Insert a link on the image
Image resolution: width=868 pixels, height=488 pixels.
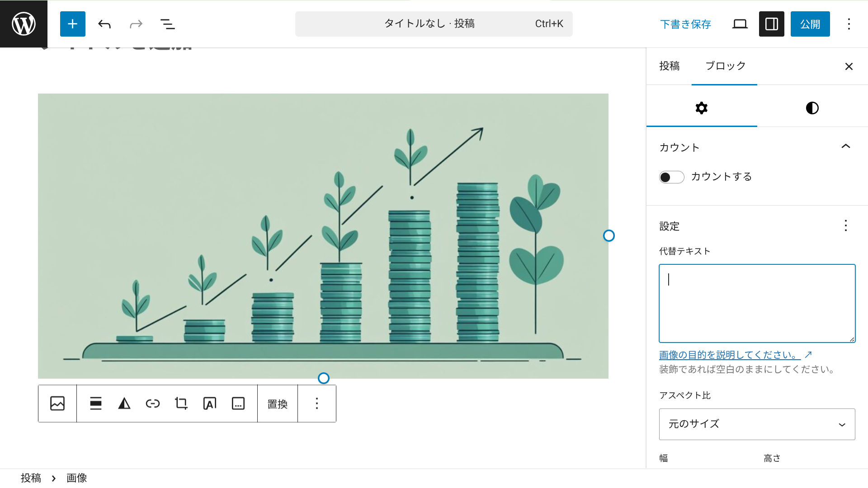[153, 404]
